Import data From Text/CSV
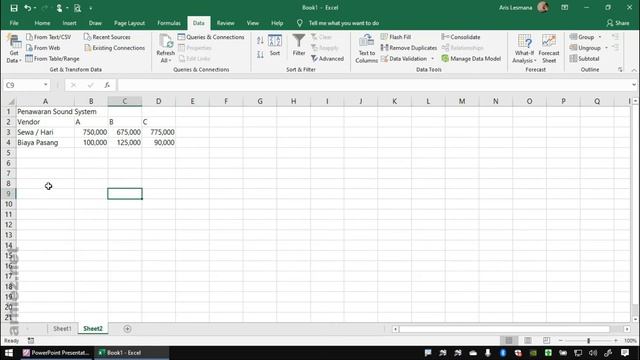This screenshot has height=360, width=640. (x=49, y=37)
